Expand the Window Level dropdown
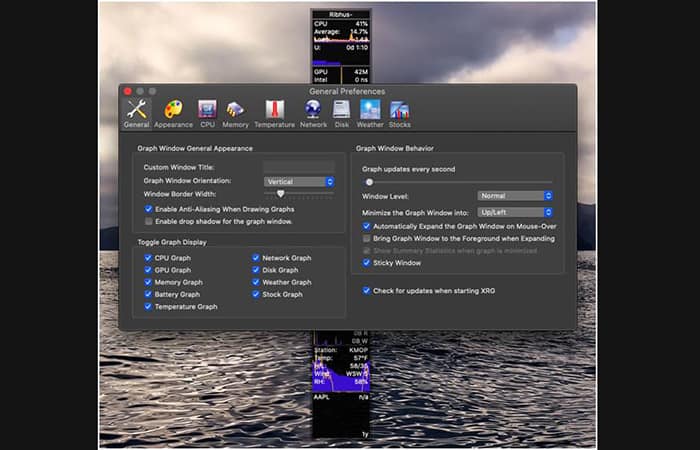The width and height of the screenshot is (700, 450). tap(515, 196)
